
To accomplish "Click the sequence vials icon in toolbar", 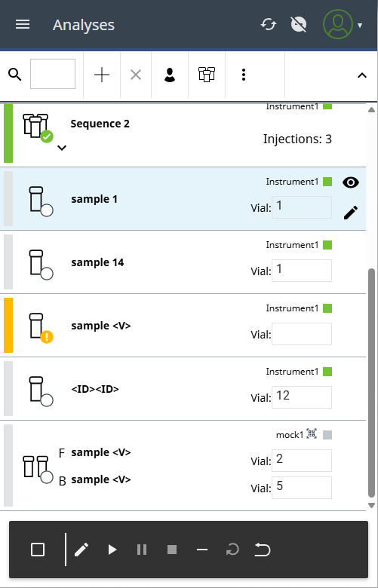I will point(207,75).
